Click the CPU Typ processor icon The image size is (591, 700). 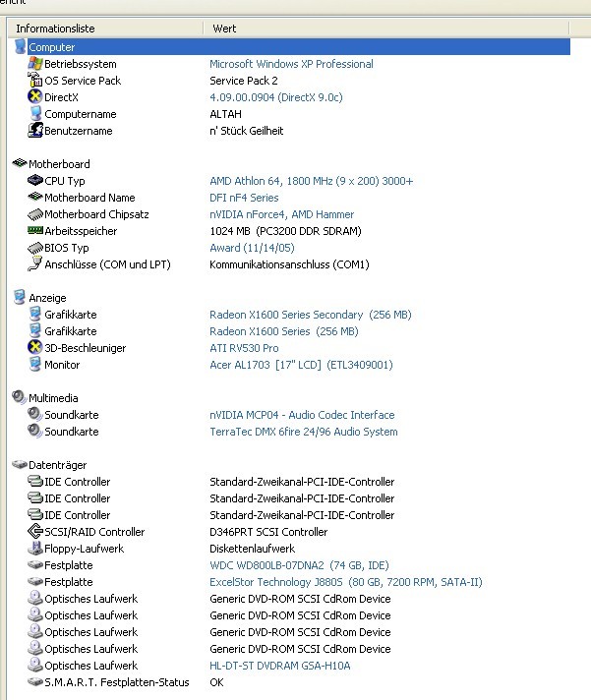(35, 180)
